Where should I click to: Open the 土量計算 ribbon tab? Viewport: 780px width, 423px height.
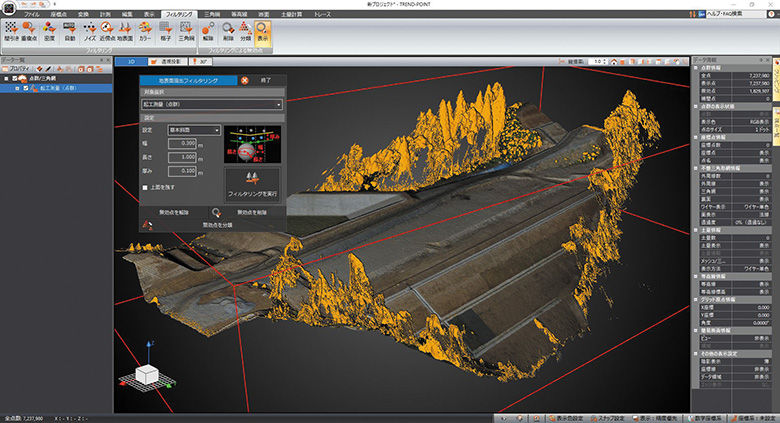[291, 14]
